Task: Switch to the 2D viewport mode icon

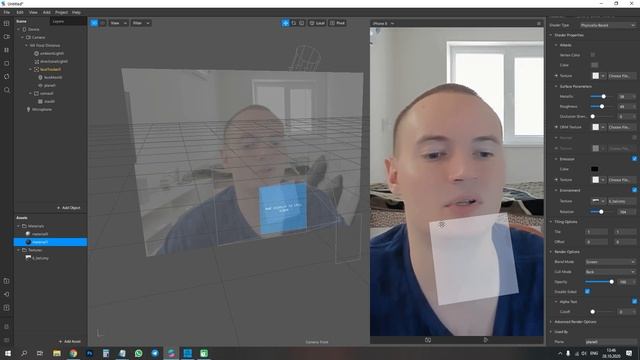Action: coord(102,23)
